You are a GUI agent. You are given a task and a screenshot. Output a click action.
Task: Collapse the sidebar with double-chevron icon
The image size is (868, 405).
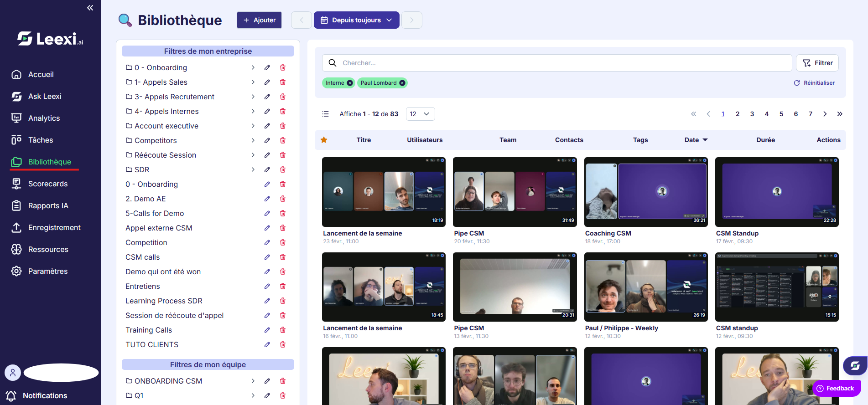coord(90,8)
